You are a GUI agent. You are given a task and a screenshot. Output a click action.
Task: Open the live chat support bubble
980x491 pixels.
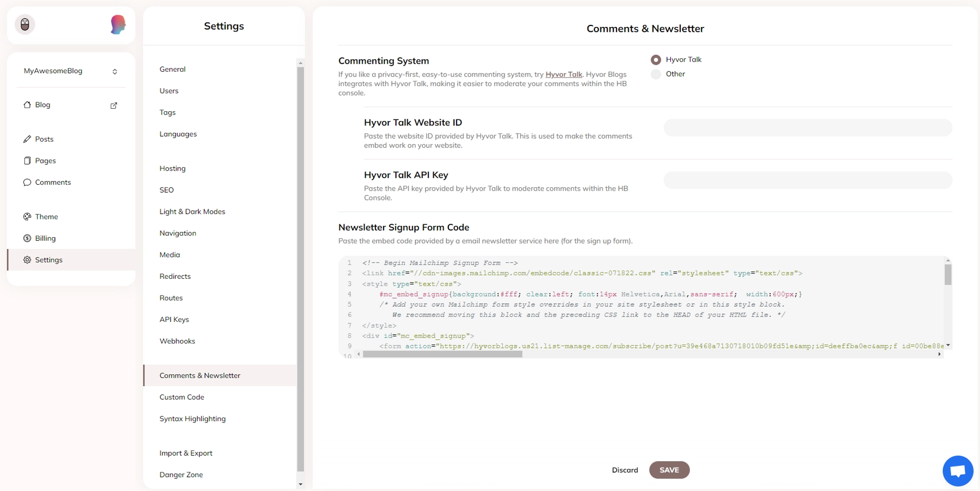(958, 471)
